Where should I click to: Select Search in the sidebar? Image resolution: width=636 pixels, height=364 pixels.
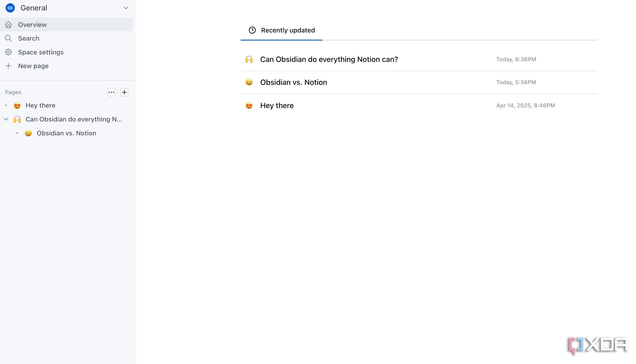click(x=29, y=38)
